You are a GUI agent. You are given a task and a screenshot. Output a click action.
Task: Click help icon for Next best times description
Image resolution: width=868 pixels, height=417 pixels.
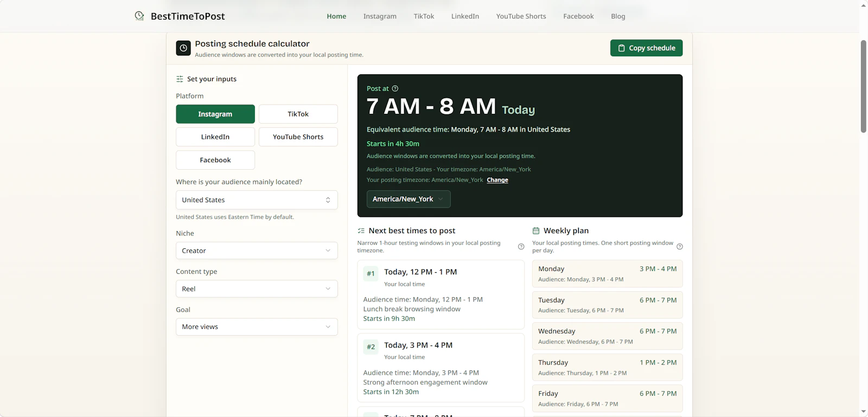pyautogui.click(x=521, y=247)
